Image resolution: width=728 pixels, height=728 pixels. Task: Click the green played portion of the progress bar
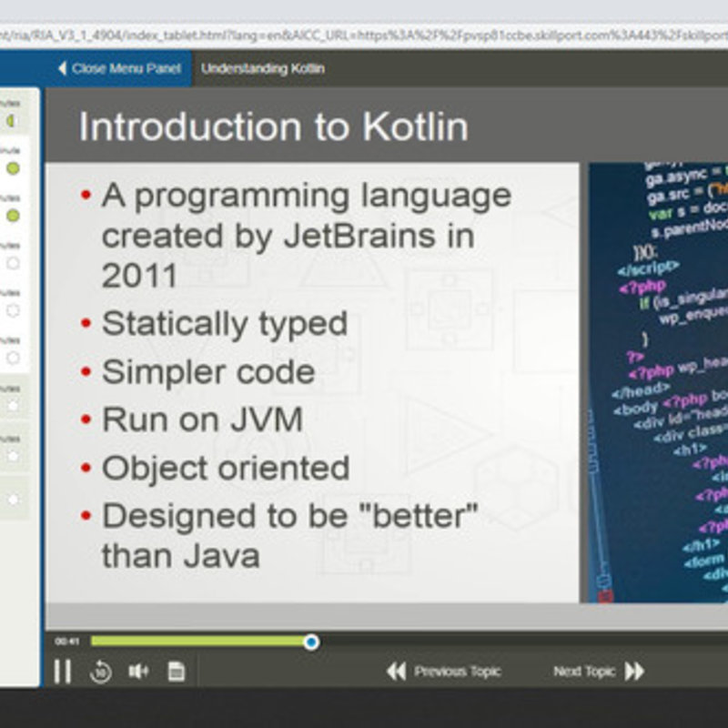197,642
